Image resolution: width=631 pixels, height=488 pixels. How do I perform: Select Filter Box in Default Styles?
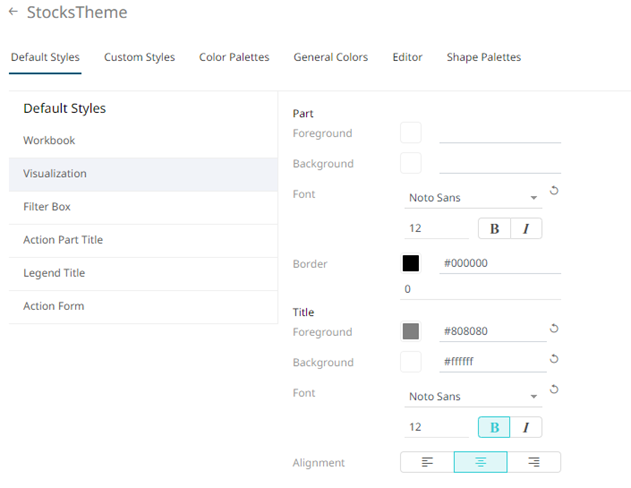pyautogui.click(x=47, y=207)
